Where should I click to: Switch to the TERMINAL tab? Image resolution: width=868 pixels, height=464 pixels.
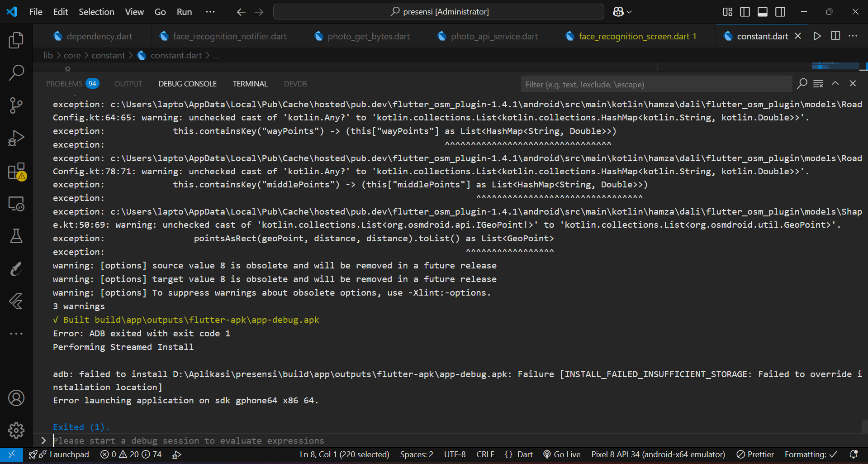(250, 83)
